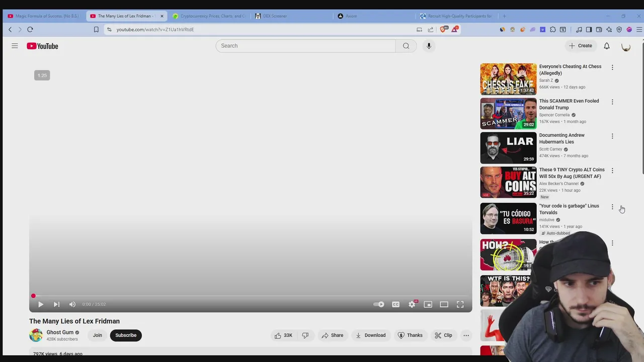Viewport: 644px width, 362px height.
Task: Open the media playlist music note icon
Action: [x=579, y=30]
